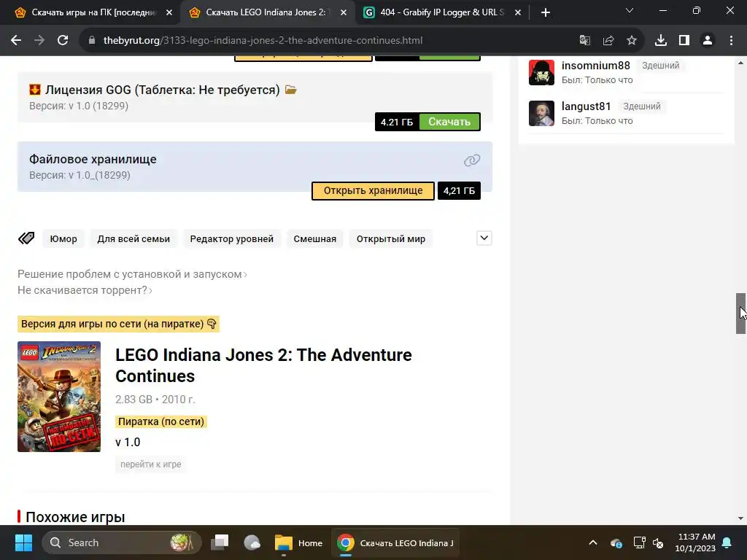
Task: Open the tab search chevron
Action: coord(630,10)
